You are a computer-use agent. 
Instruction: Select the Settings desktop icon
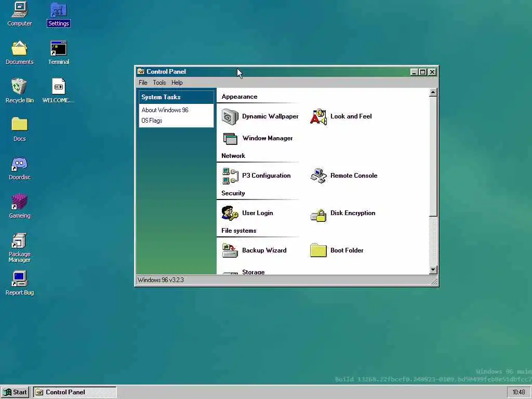(x=58, y=14)
